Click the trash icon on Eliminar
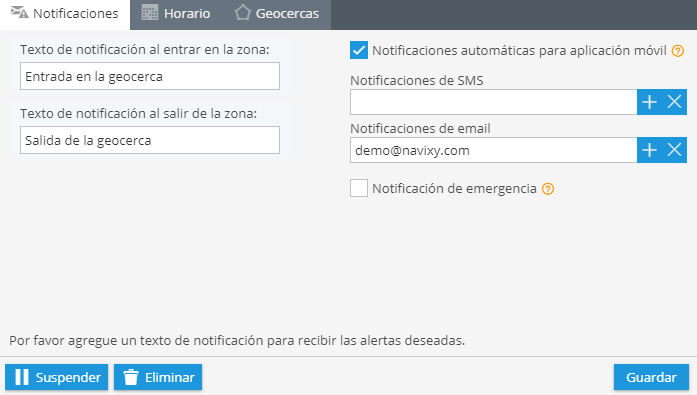 pyautogui.click(x=131, y=377)
